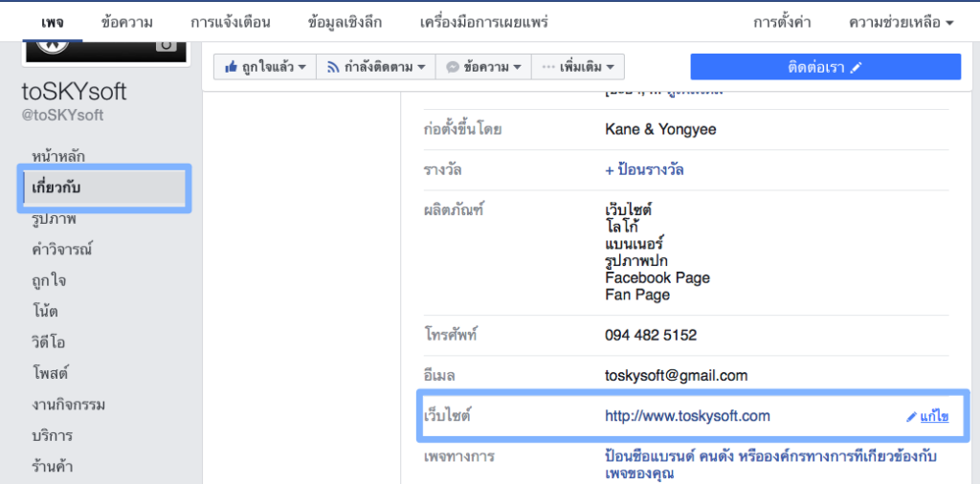Open the ข้อความ button dropdown arrow
Viewport: 980px width, 484px height.
pyautogui.click(x=517, y=67)
